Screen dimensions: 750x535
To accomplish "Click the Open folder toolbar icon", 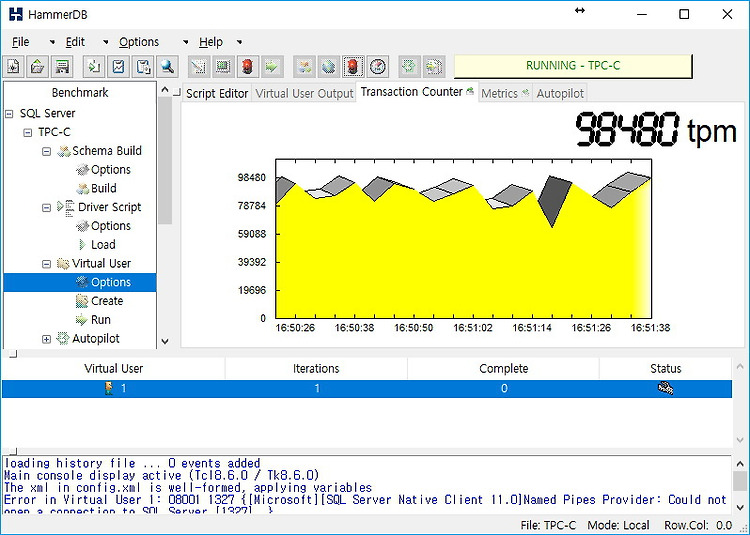I will tap(37, 66).
